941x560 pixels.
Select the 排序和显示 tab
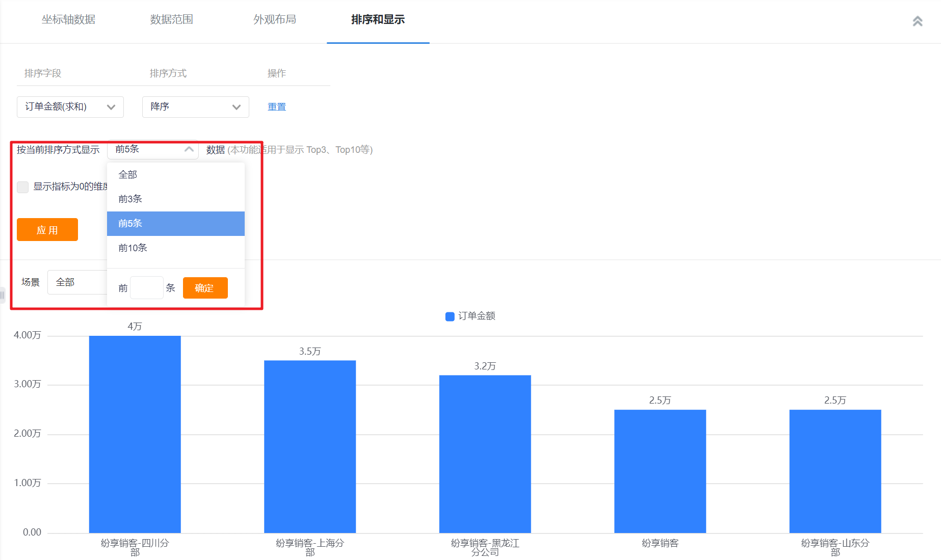[x=378, y=20]
